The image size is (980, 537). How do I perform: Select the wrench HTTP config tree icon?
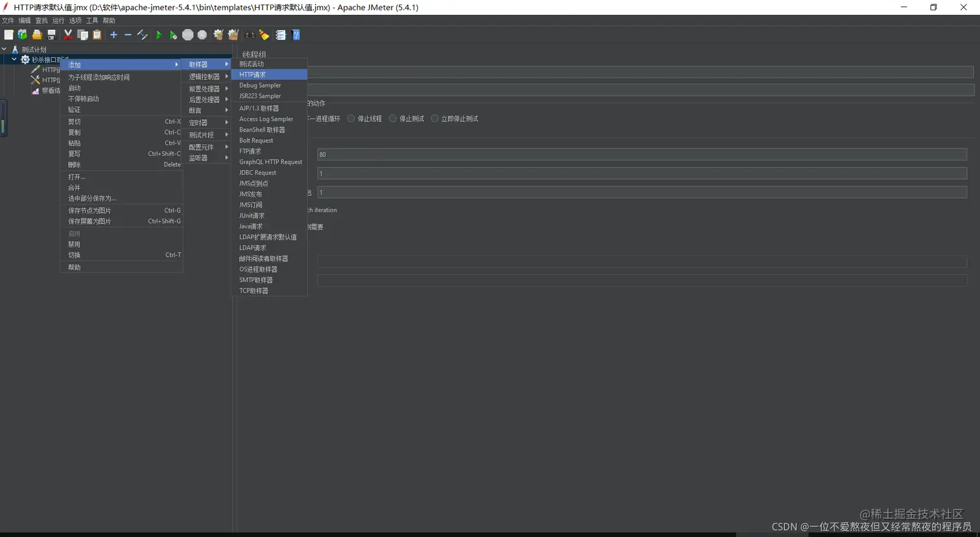[x=36, y=80]
